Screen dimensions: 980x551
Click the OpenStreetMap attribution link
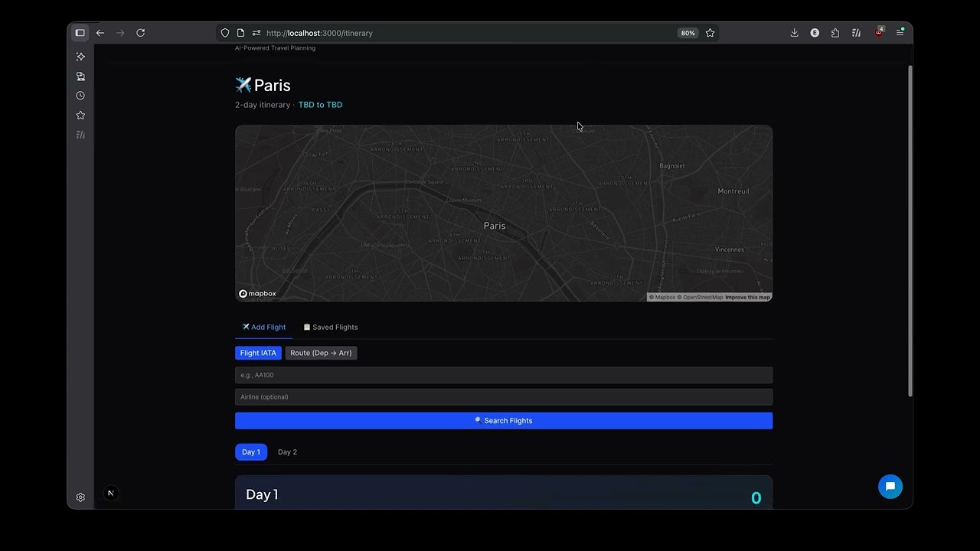pyautogui.click(x=700, y=298)
